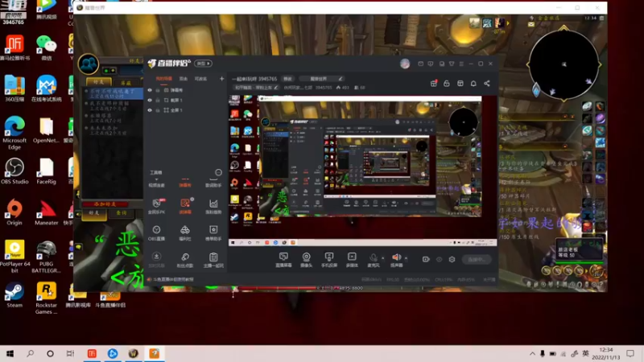Add a new scene with the plus button
The image size is (644, 362).
[x=222, y=78]
